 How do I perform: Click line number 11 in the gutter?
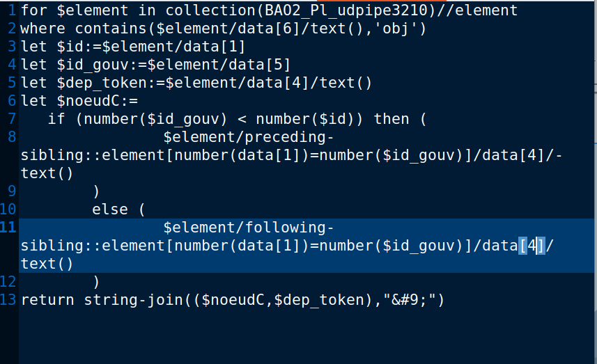8,228
